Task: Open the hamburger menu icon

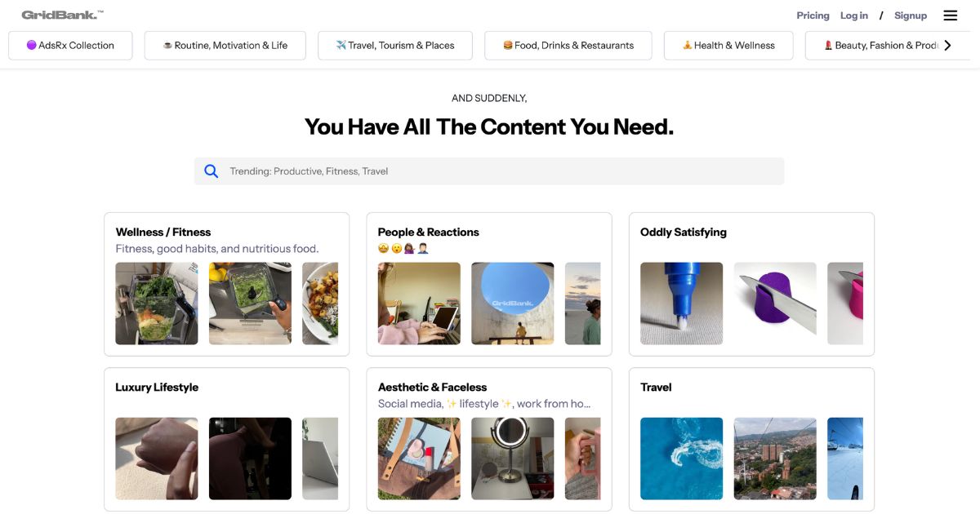Action: coord(950,16)
